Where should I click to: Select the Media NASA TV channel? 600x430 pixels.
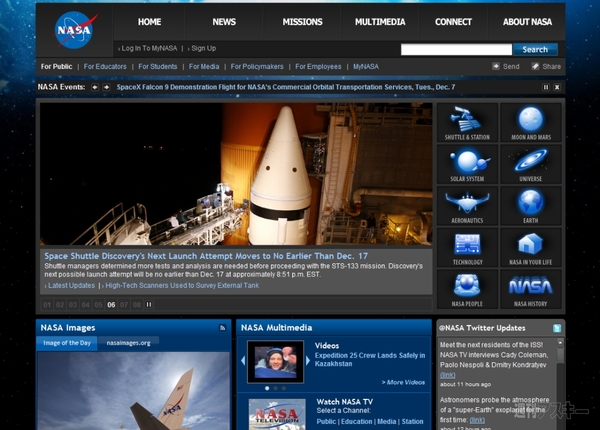386,421
